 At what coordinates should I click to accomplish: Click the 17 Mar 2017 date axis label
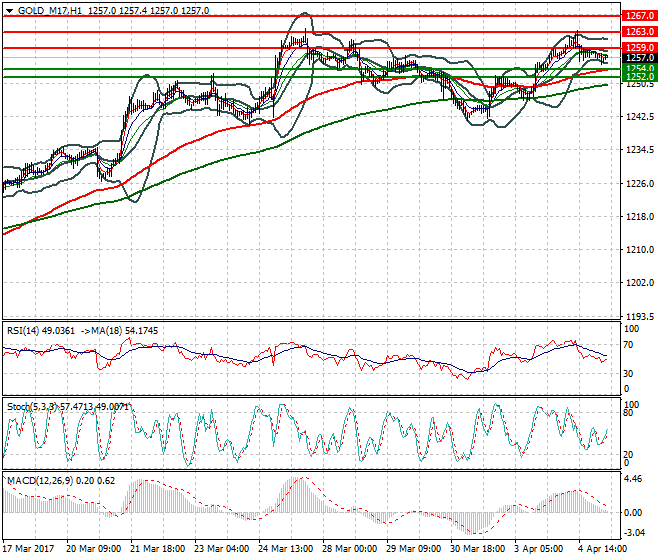point(28,549)
